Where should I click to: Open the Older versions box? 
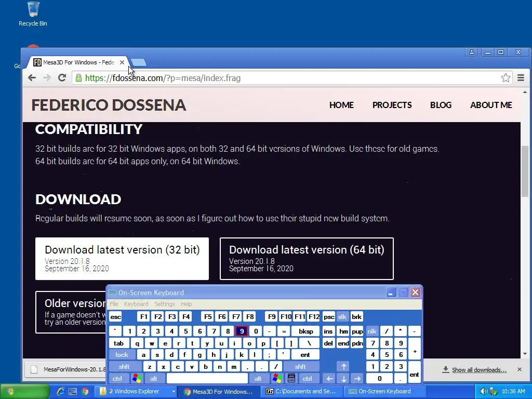71,312
